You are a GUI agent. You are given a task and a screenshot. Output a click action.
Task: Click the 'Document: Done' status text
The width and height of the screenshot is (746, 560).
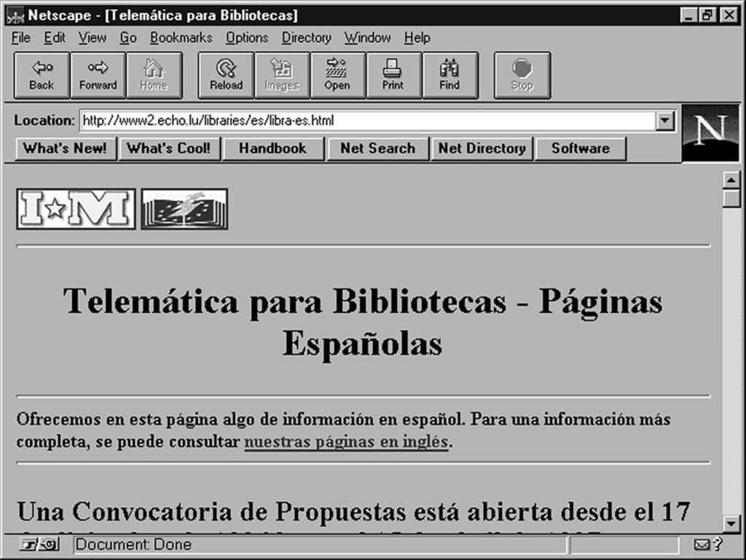tap(134, 544)
